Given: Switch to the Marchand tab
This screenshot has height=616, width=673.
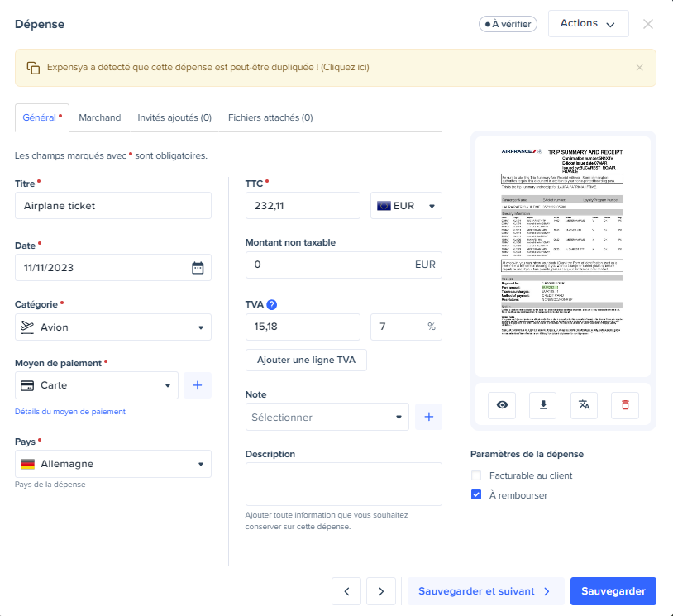Looking at the screenshot, I should pos(99,117).
